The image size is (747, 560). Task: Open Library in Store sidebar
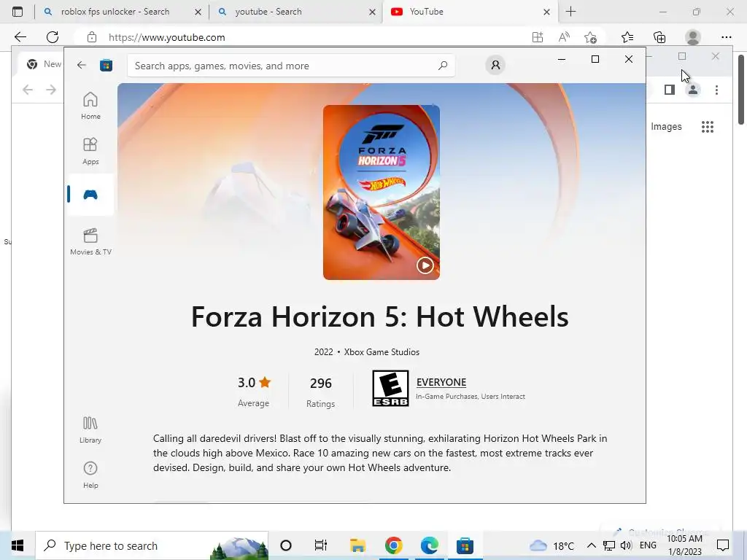click(x=90, y=430)
